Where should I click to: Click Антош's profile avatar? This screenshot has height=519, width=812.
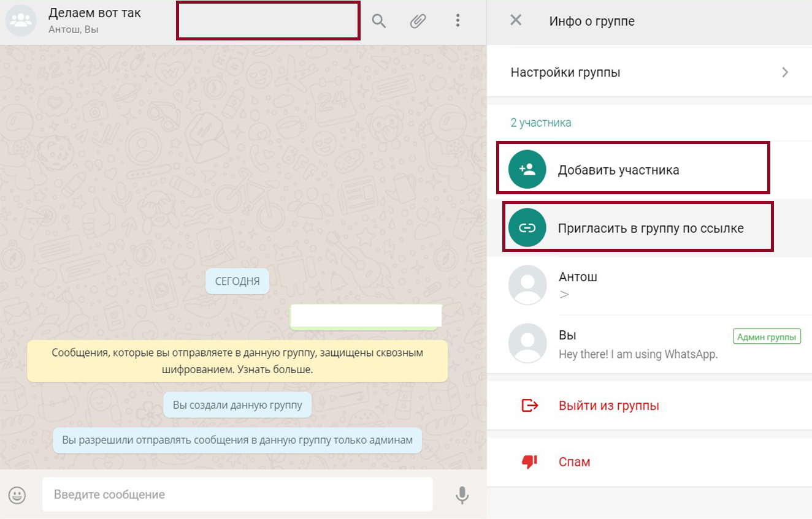(x=527, y=285)
